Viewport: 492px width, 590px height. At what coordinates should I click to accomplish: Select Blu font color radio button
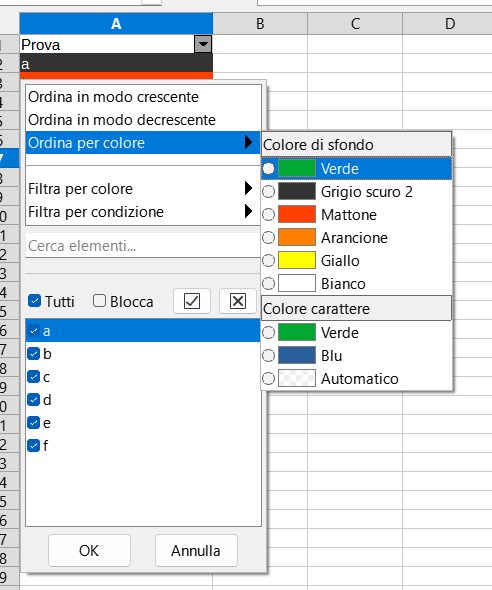tap(269, 356)
